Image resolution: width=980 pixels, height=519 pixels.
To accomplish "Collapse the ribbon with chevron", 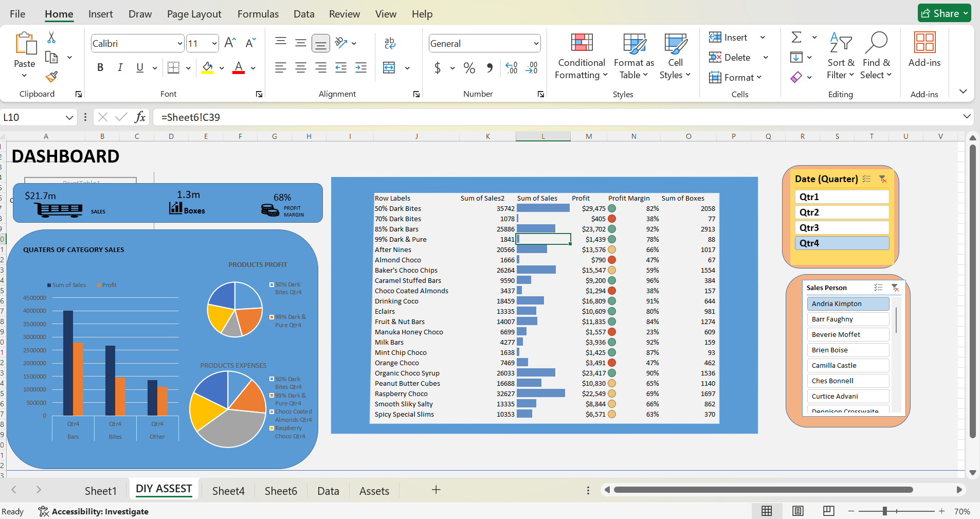I will coord(963,91).
